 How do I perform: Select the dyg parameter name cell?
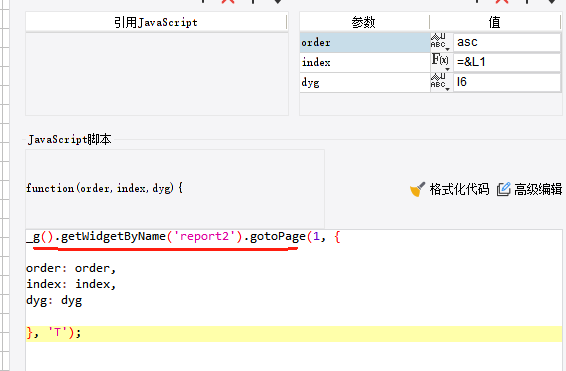tap(365, 83)
